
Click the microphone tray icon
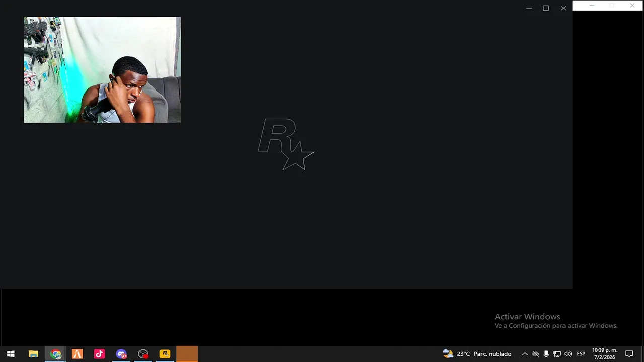click(546, 354)
